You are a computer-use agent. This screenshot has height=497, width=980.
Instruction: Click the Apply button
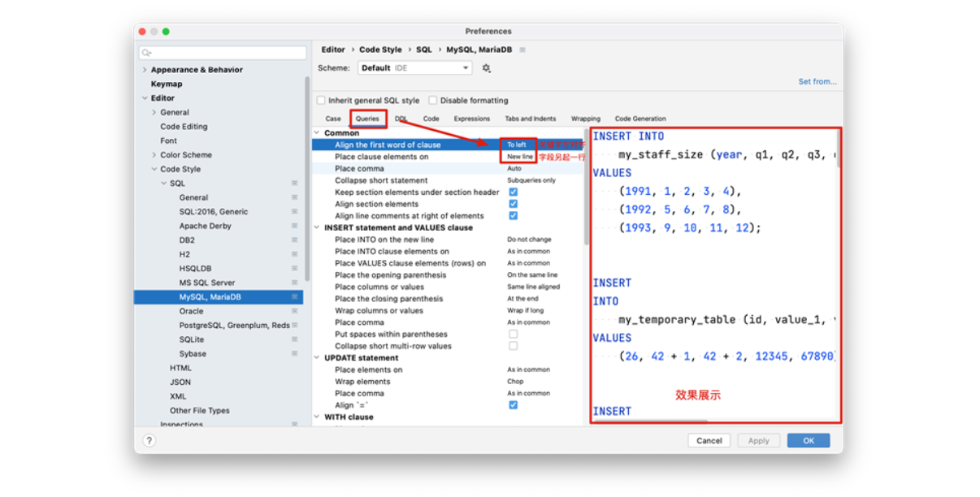pos(759,440)
